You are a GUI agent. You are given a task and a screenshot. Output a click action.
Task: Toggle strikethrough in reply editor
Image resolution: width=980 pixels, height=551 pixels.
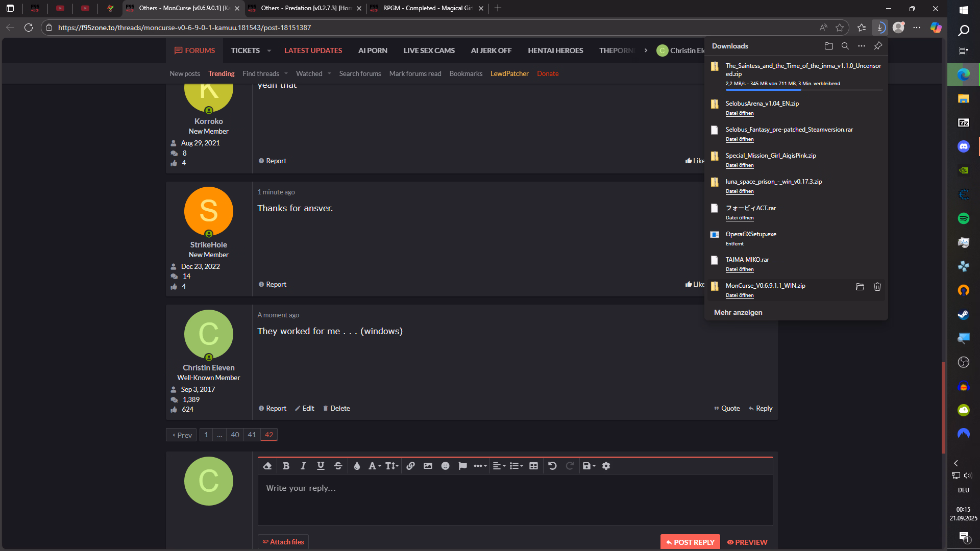[338, 466]
